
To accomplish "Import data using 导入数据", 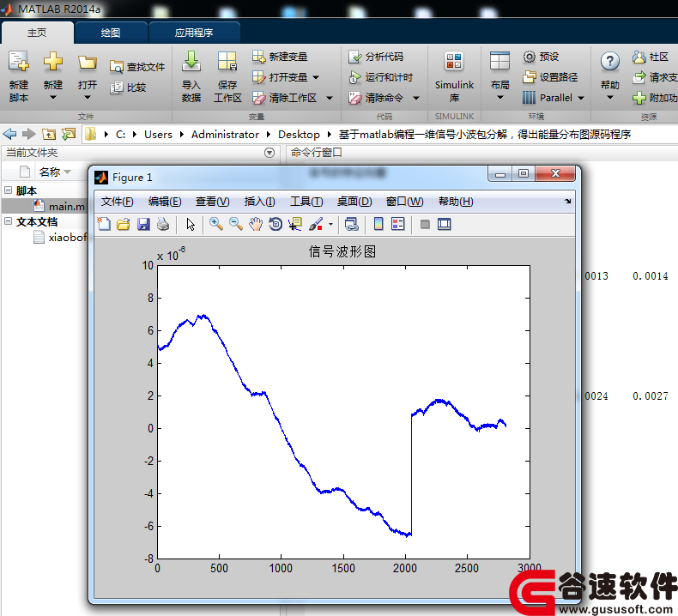I will tap(191, 76).
